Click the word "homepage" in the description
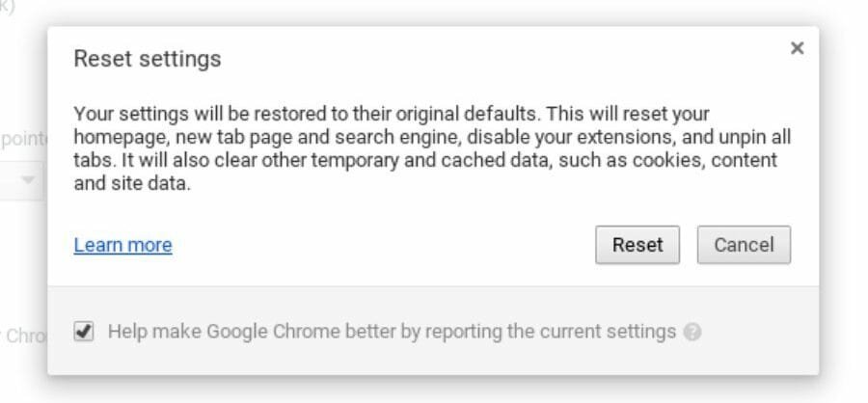 118,138
